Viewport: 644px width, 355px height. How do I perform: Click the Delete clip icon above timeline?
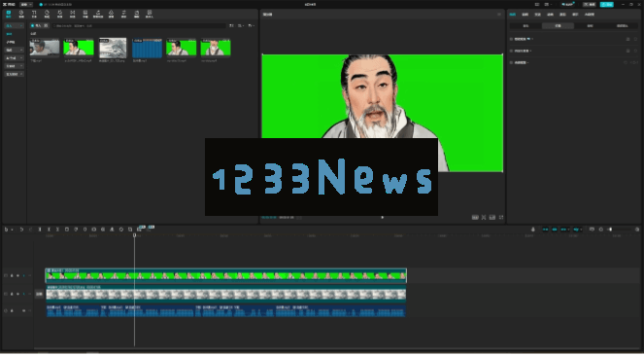(x=67, y=230)
